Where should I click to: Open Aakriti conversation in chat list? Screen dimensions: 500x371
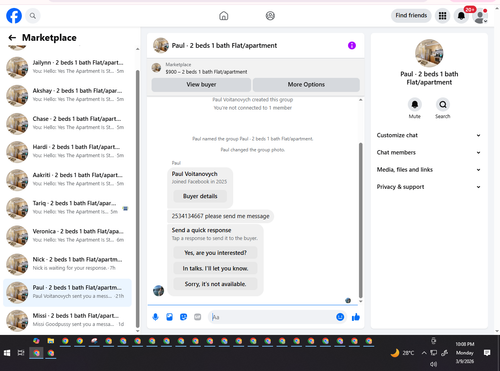click(x=67, y=179)
